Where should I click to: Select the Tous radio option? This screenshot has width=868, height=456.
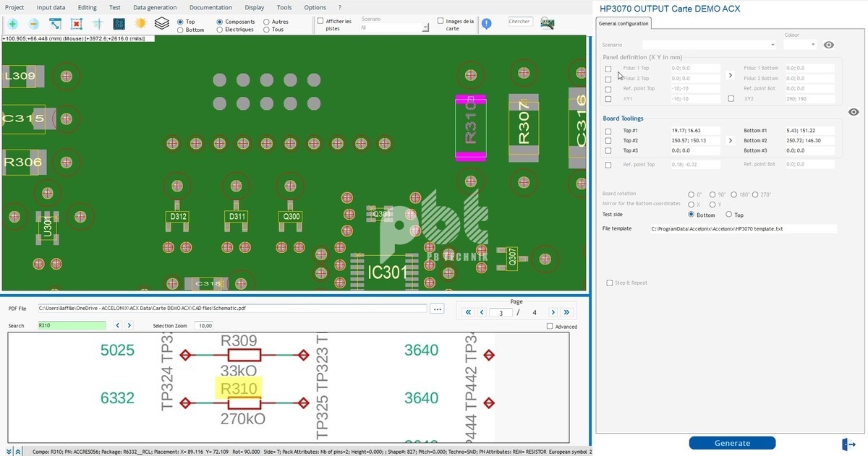tap(266, 30)
